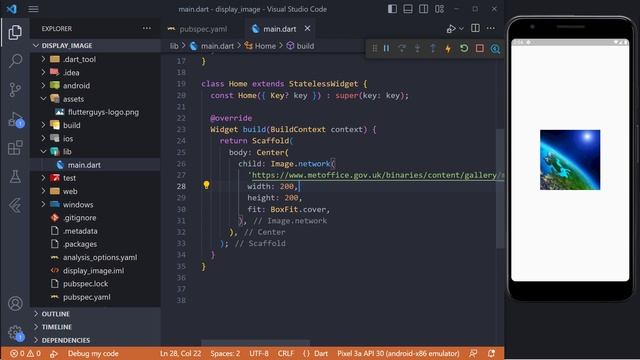The image size is (640, 360).
Task: Open the Run and Debug view
Action: tap(16, 119)
